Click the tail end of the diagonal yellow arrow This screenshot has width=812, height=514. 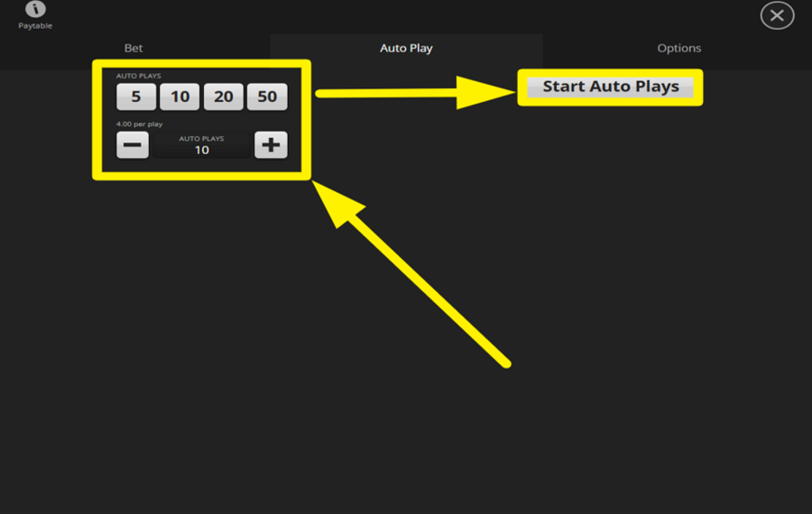[507, 363]
